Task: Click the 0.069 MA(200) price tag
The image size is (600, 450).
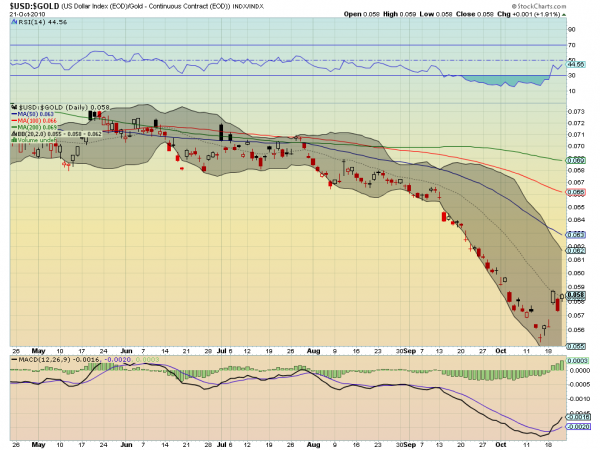Action: 576,161
